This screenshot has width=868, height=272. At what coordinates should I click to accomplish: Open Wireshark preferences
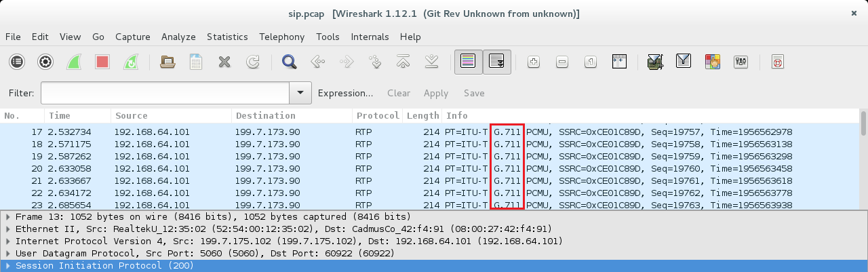741,62
